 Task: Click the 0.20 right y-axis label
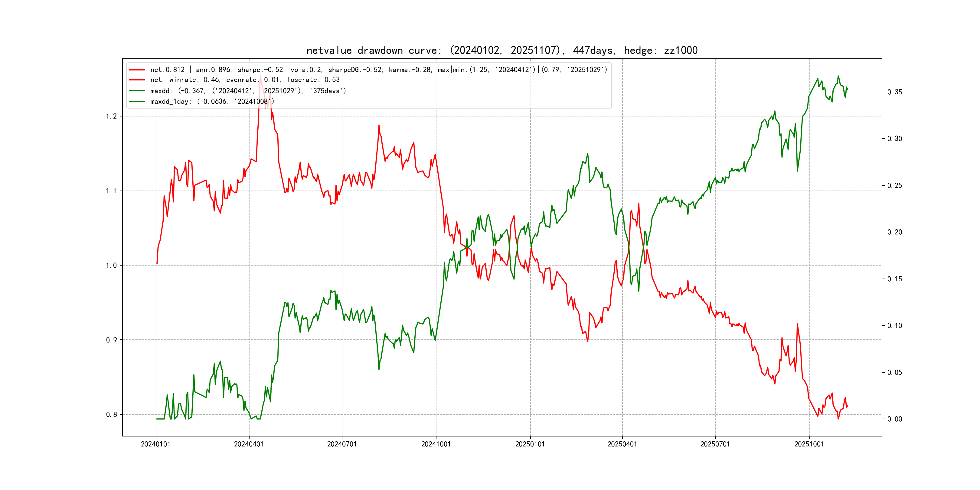click(894, 232)
